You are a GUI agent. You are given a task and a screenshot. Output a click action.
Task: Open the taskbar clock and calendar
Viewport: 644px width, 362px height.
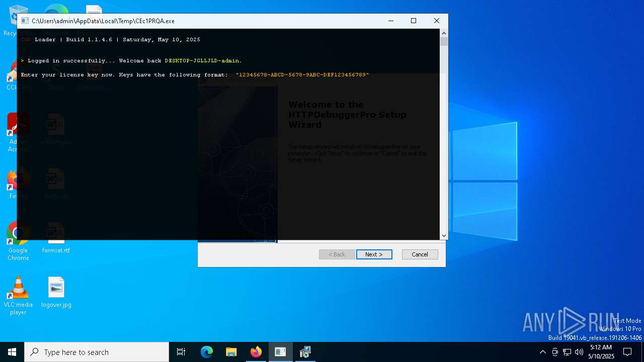(601, 352)
